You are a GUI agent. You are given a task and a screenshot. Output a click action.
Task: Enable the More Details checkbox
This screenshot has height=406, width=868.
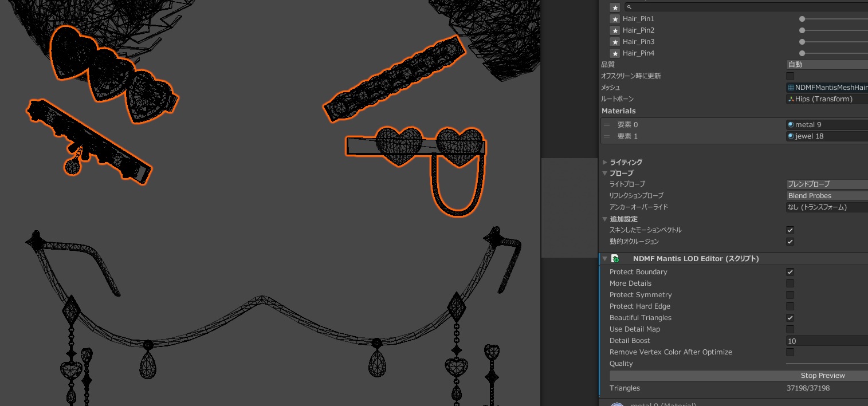[790, 283]
